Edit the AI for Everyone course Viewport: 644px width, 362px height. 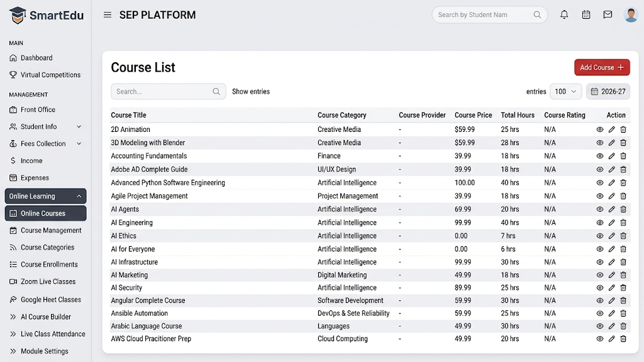pyautogui.click(x=611, y=249)
